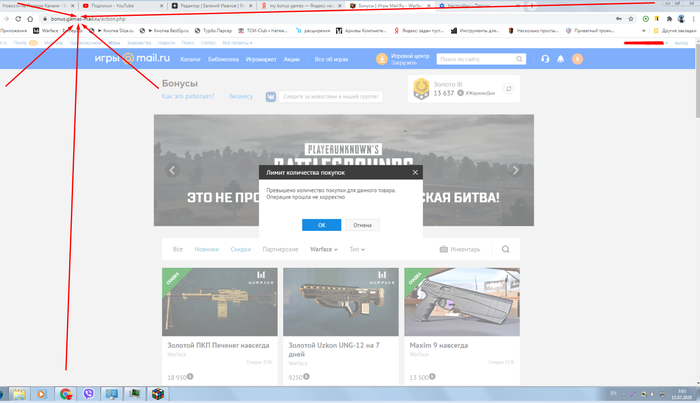Open the media player taskbar icon
700x403 pixels.
point(41,394)
